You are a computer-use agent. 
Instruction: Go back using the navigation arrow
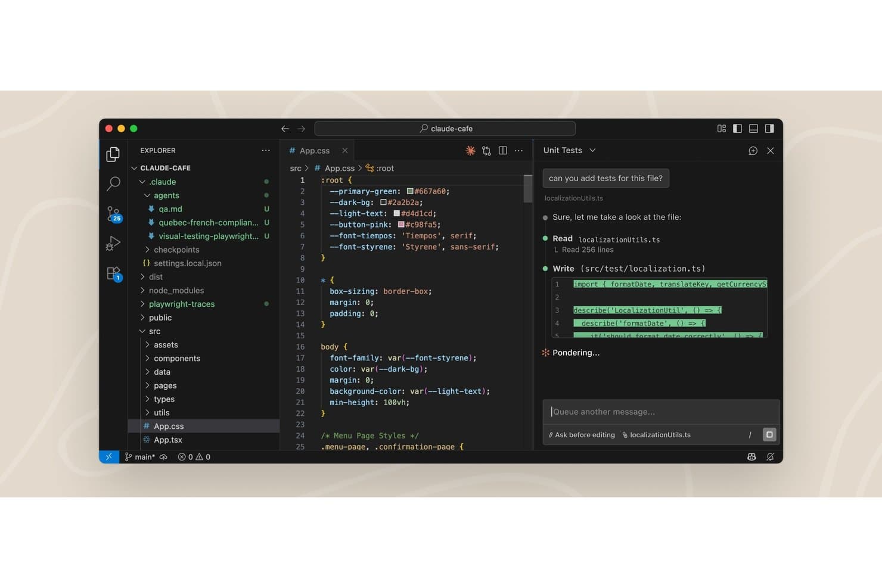285,129
